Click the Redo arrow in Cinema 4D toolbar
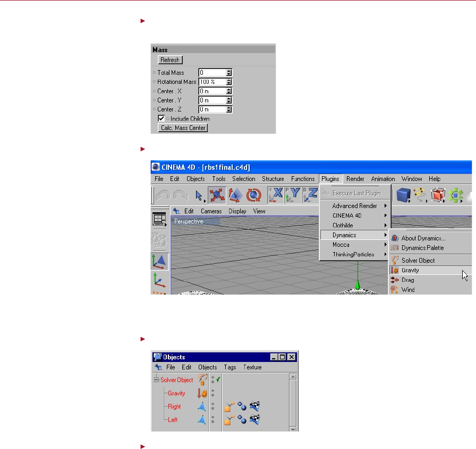 pyautogui.click(x=181, y=195)
